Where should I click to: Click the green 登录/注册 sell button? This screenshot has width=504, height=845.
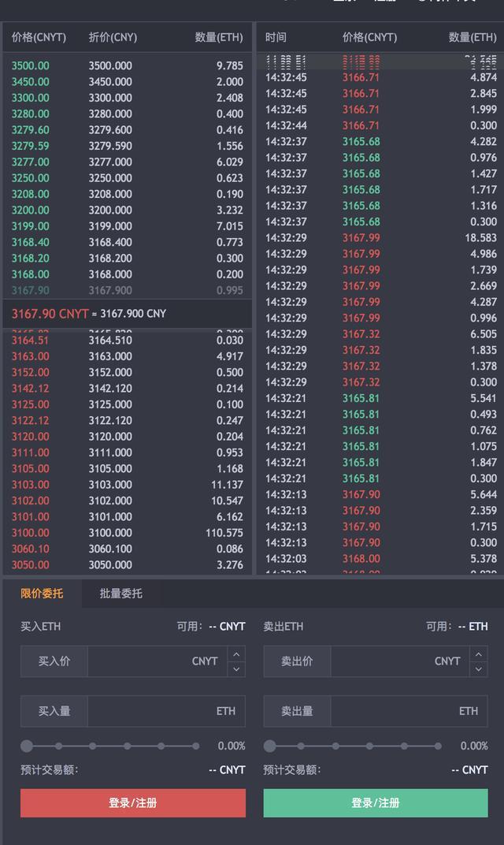[376, 803]
